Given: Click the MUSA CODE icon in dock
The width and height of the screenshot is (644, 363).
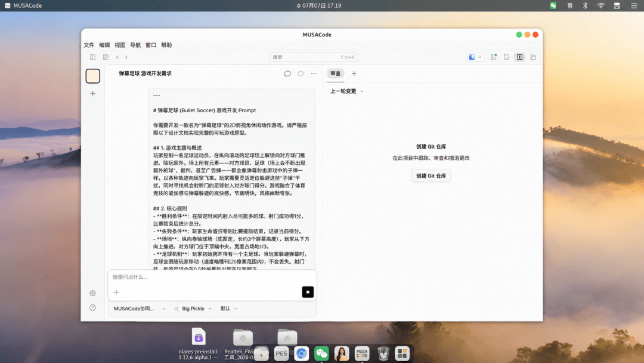Looking at the screenshot, I should 362,353.
